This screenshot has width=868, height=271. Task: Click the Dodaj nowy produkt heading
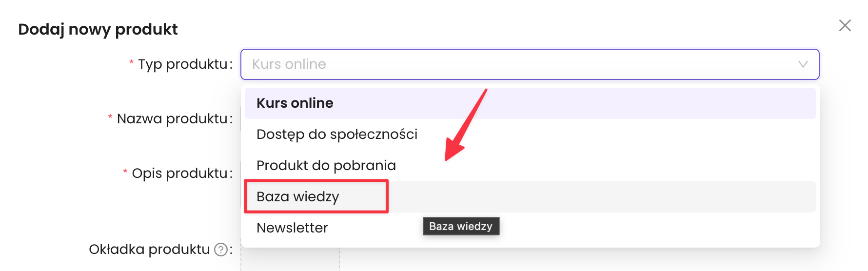coord(98,29)
